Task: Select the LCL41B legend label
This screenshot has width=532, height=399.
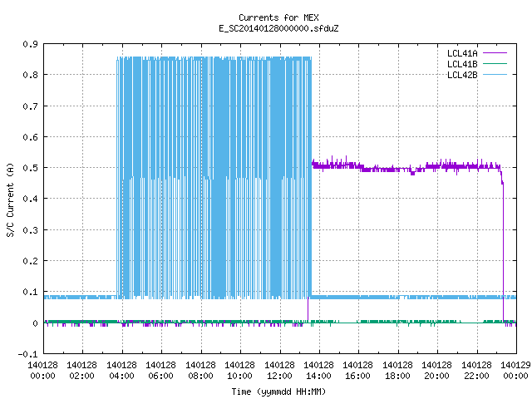Action: point(462,64)
